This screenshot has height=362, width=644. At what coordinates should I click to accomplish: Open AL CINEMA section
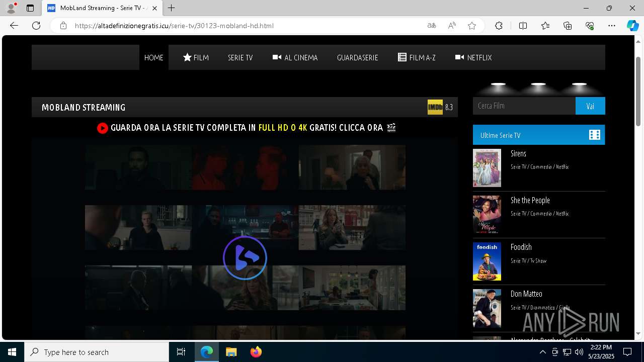[x=295, y=57]
